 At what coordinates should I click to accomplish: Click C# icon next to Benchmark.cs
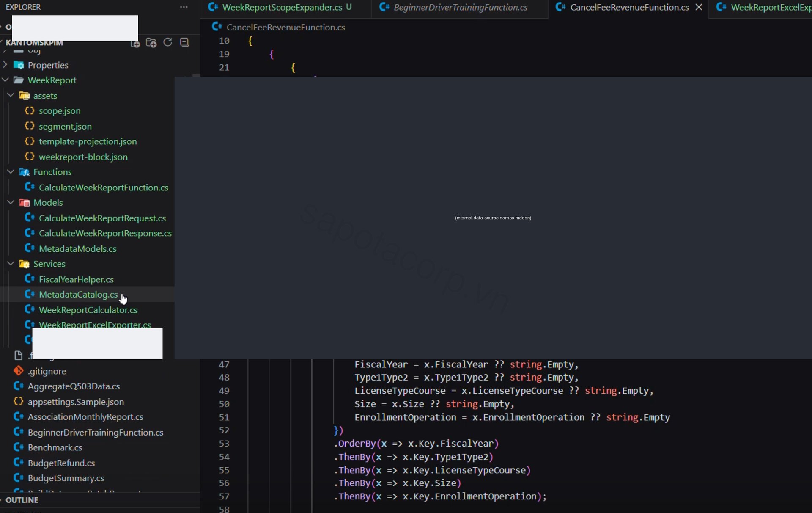coord(18,447)
